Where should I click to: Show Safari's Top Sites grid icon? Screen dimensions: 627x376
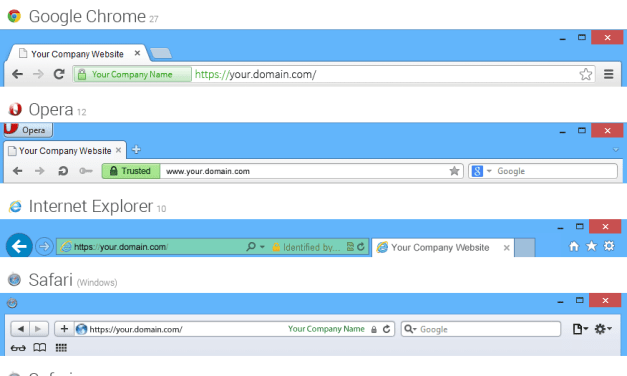(x=61, y=348)
